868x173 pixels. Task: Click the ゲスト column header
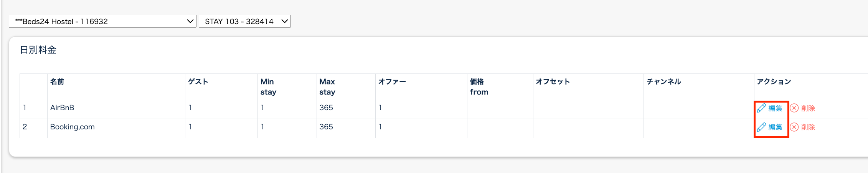198,82
